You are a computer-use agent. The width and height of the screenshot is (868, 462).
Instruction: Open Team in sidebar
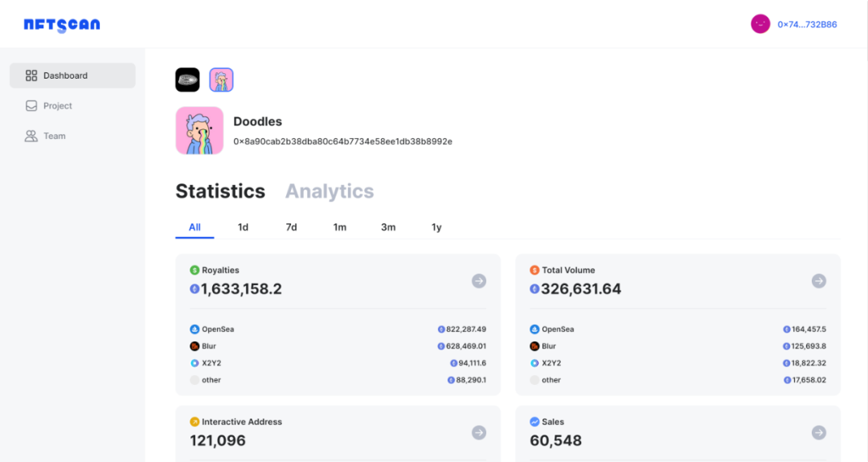click(x=72, y=136)
